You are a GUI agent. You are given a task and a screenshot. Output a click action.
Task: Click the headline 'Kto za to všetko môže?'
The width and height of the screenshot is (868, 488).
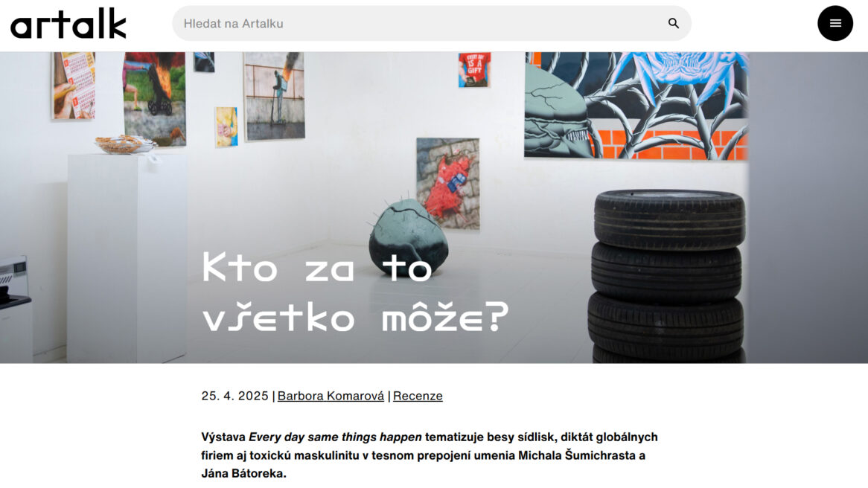354,292
